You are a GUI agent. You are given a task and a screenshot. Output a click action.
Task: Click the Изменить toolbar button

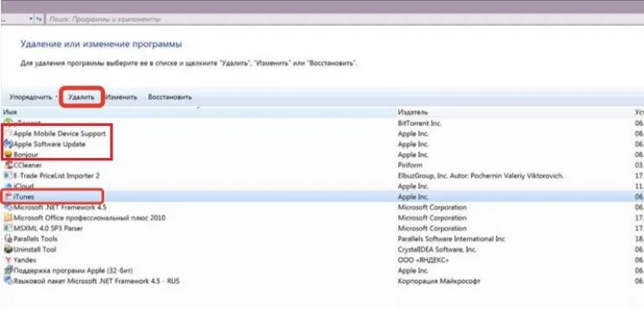122,97
